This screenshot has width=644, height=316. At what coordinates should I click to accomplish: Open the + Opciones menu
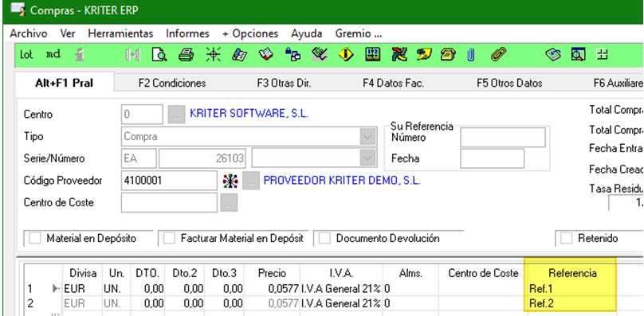click(250, 33)
